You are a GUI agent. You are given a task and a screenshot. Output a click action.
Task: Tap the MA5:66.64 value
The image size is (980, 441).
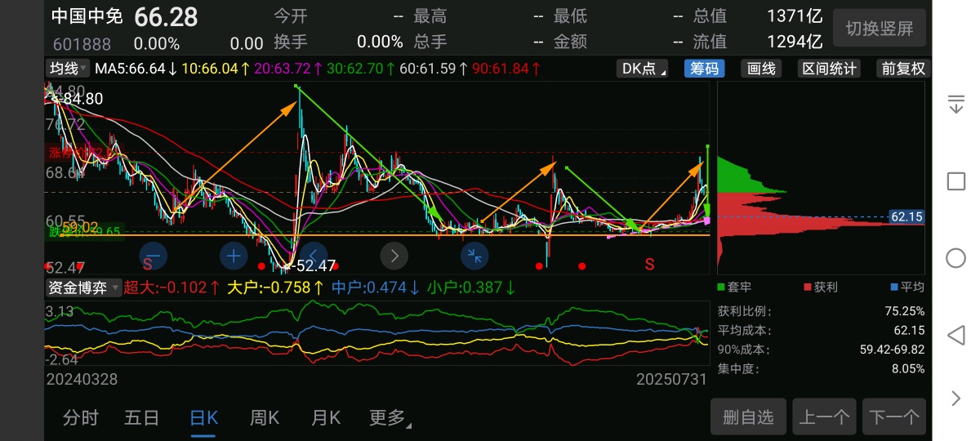point(137,69)
